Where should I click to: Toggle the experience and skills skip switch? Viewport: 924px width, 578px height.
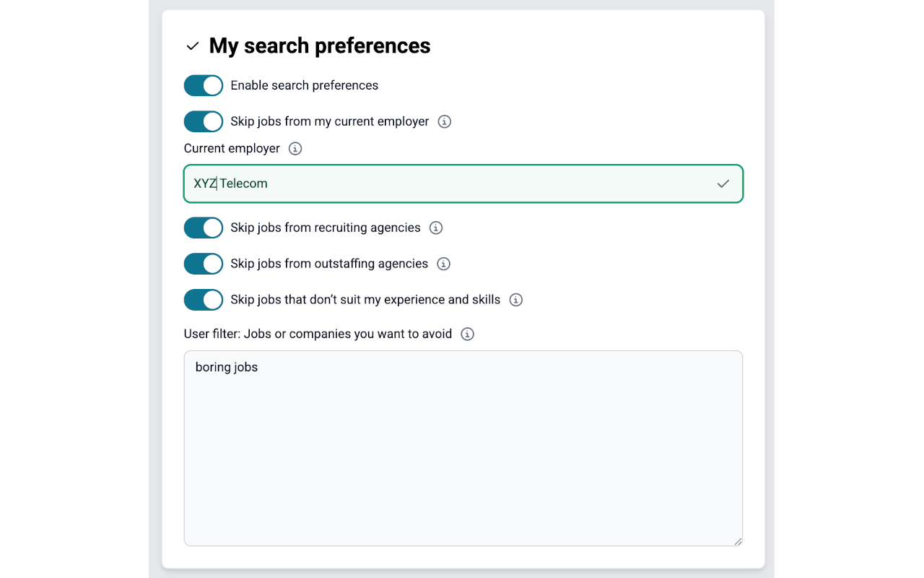204,300
